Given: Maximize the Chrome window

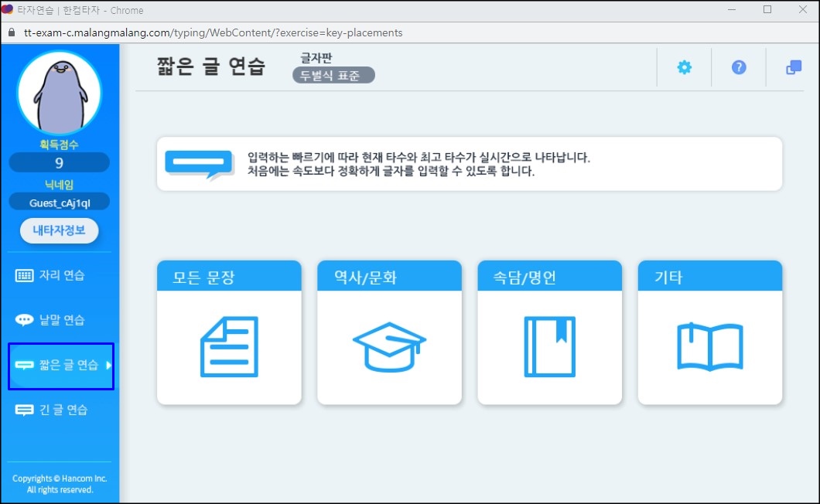Looking at the screenshot, I should pyautogui.click(x=767, y=10).
